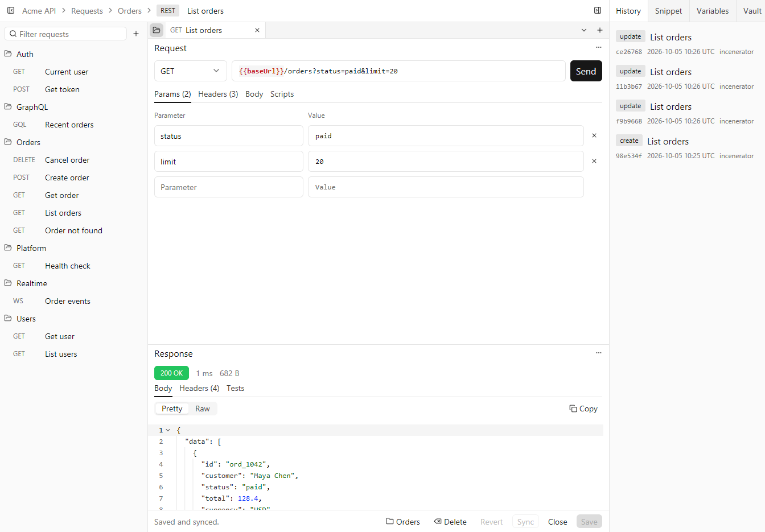Click the Filter requests search field

65,34
